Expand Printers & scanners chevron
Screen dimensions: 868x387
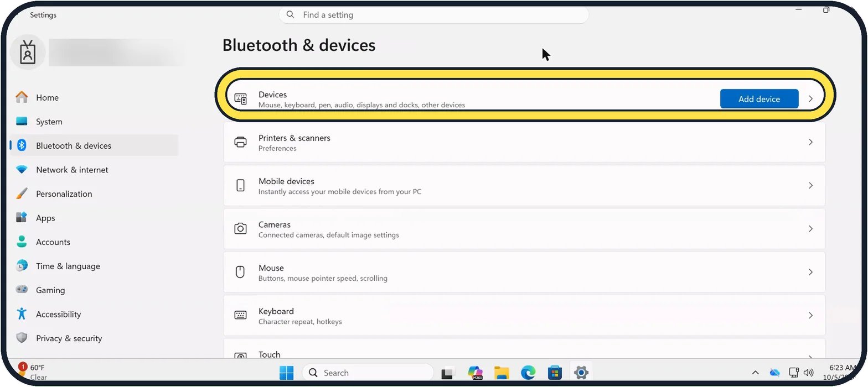(810, 142)
